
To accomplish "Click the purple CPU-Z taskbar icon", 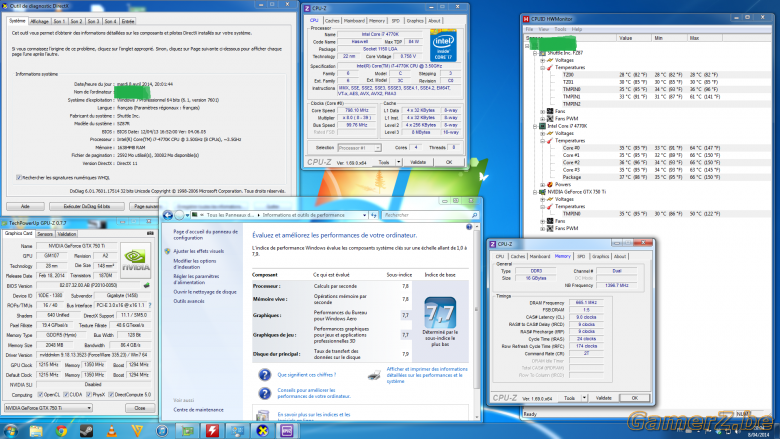I will 287,431.
